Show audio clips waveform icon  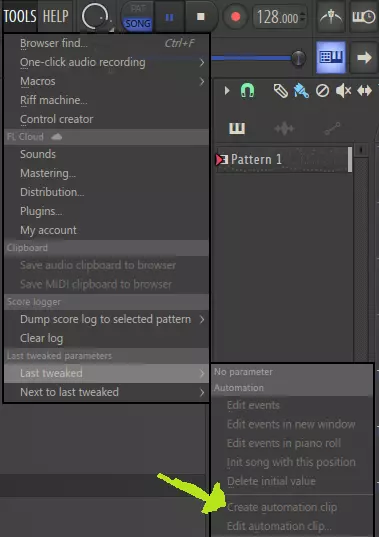284,129
